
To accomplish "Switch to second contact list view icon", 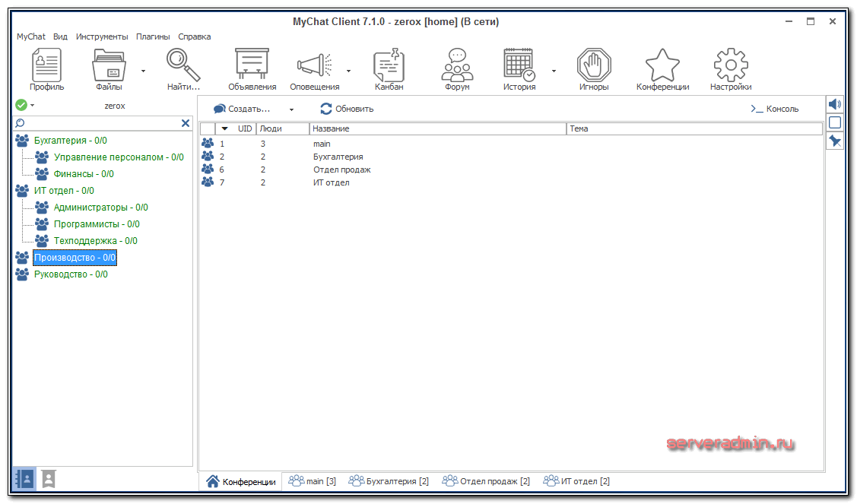I will point(49,478).
